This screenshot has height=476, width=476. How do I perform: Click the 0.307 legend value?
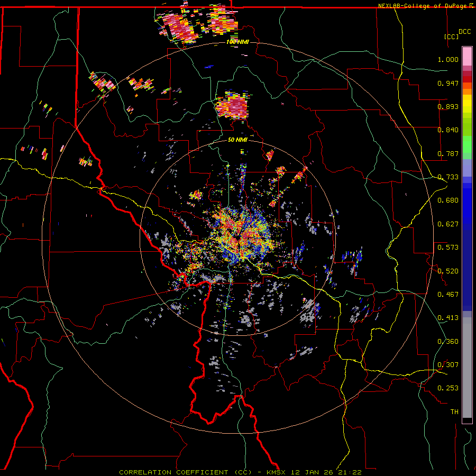click(448, 365)
